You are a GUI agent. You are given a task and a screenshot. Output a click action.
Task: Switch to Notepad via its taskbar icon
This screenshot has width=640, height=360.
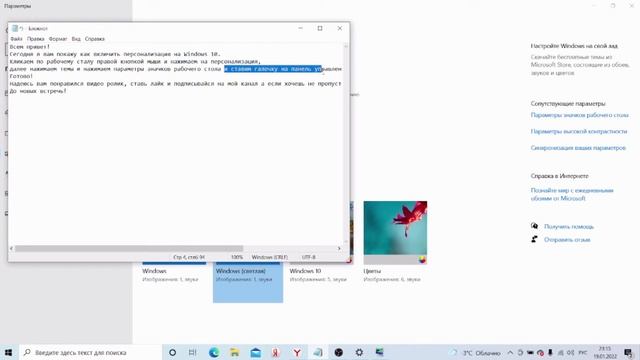pos(318,352)
